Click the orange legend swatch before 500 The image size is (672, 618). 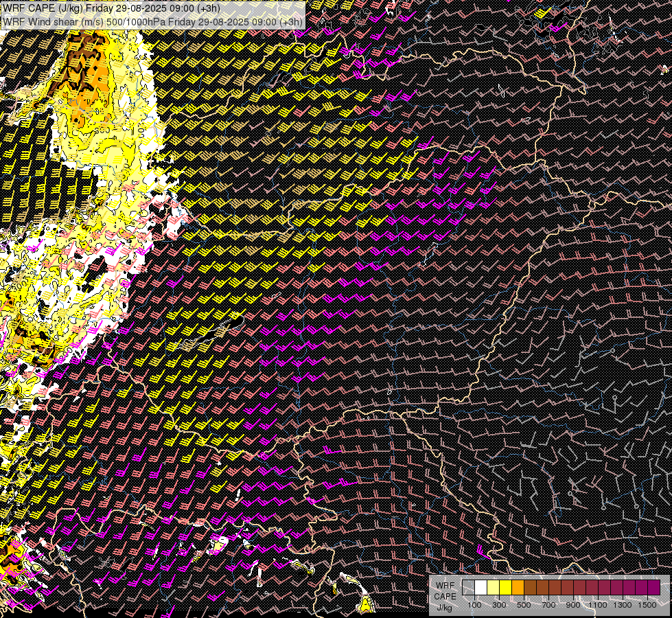(x=518, y=588)
